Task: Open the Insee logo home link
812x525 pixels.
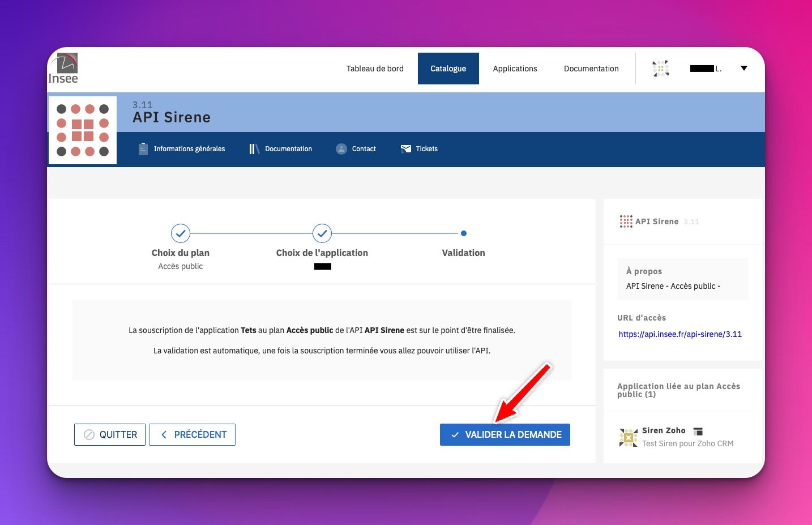Action: click(x=63, y=69)
